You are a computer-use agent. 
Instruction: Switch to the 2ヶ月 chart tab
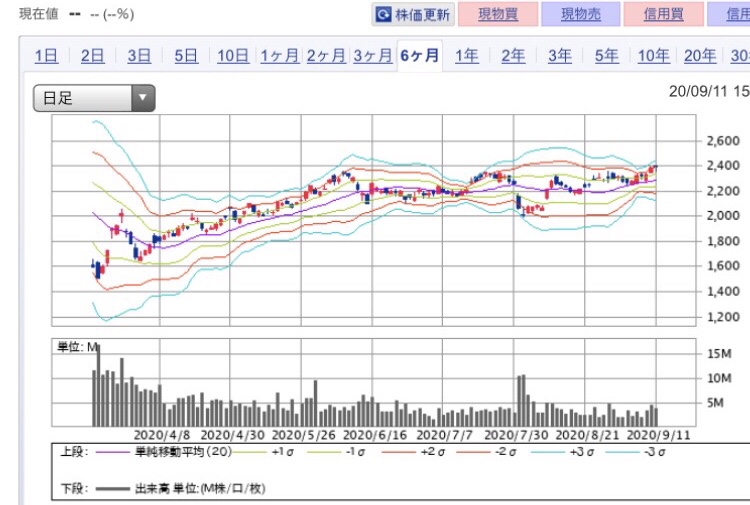click(326, 56)
